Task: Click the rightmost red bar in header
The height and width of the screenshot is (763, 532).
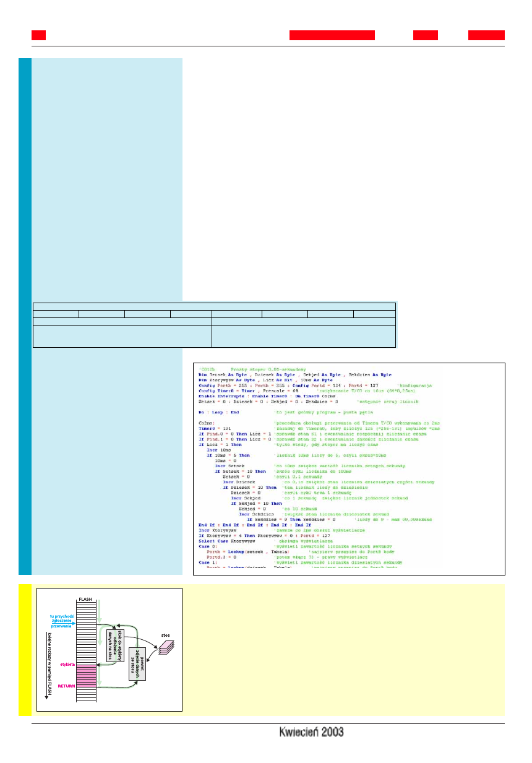Action: [486, 35]
